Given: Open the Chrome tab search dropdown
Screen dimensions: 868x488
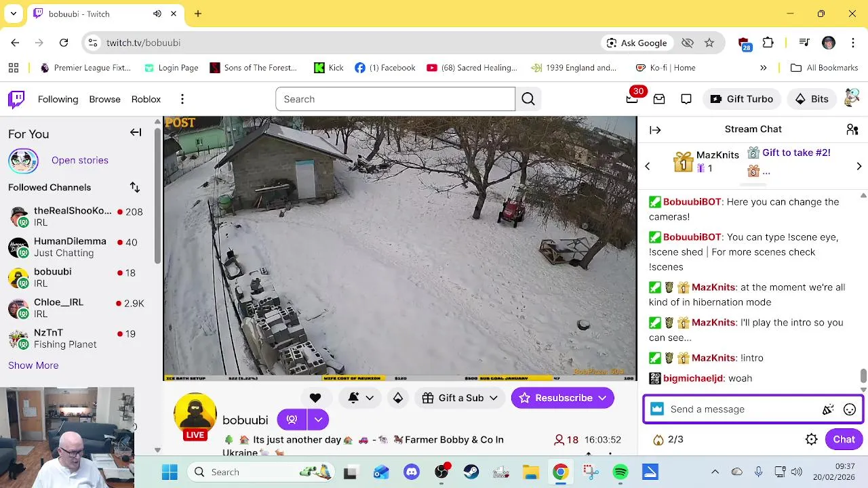Looking at the screenshot, I should tap(14, 14).
